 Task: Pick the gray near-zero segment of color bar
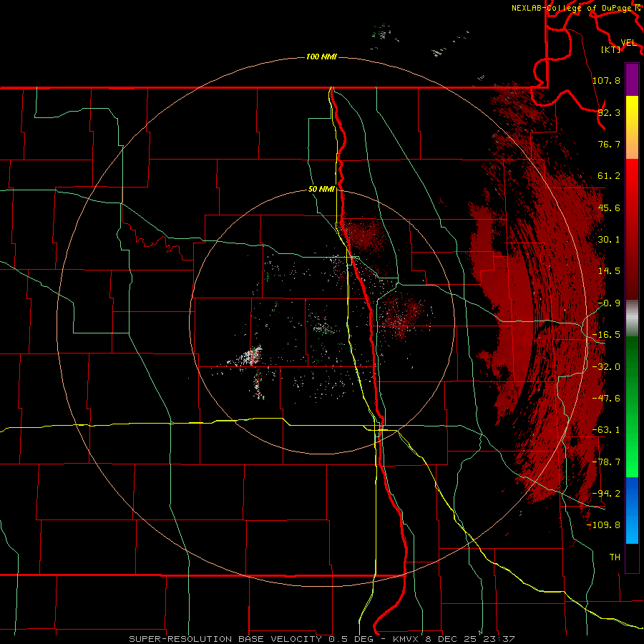[632, 318]
